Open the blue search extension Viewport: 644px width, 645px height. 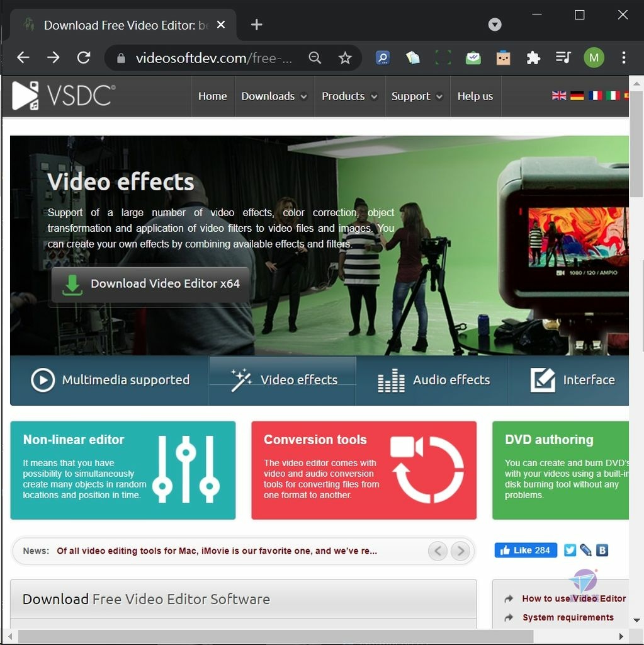[383, 57]
